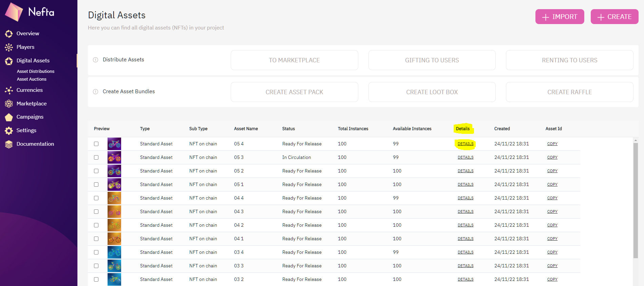Open DETAILS link for asset 04 2
The height and width of the screenshot is (286, 644).
466,225
